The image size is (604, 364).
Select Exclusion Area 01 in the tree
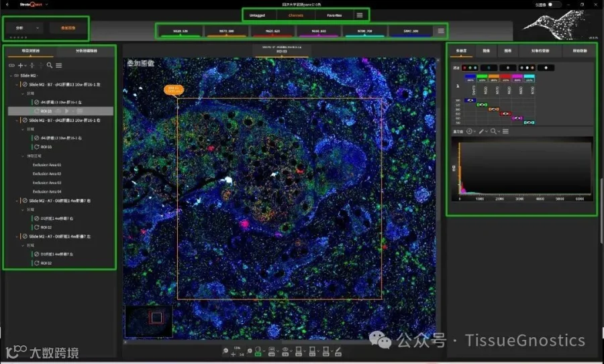click(47, 165)
